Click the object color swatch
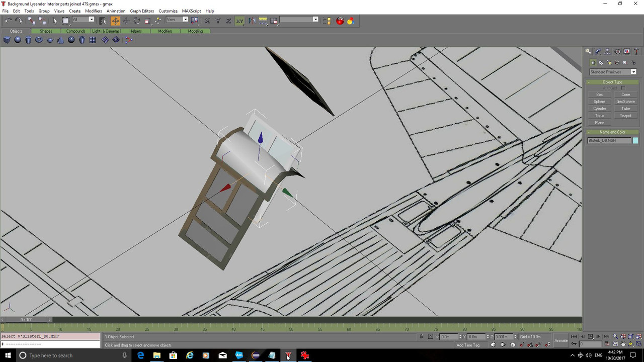644x362 pixels. pos(635,140)
